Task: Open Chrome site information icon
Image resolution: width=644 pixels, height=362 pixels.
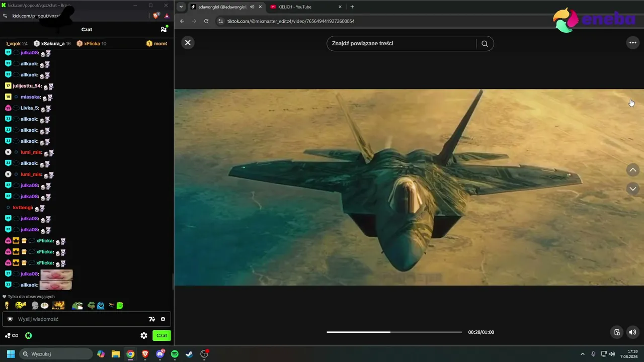Action: [220, 21]
